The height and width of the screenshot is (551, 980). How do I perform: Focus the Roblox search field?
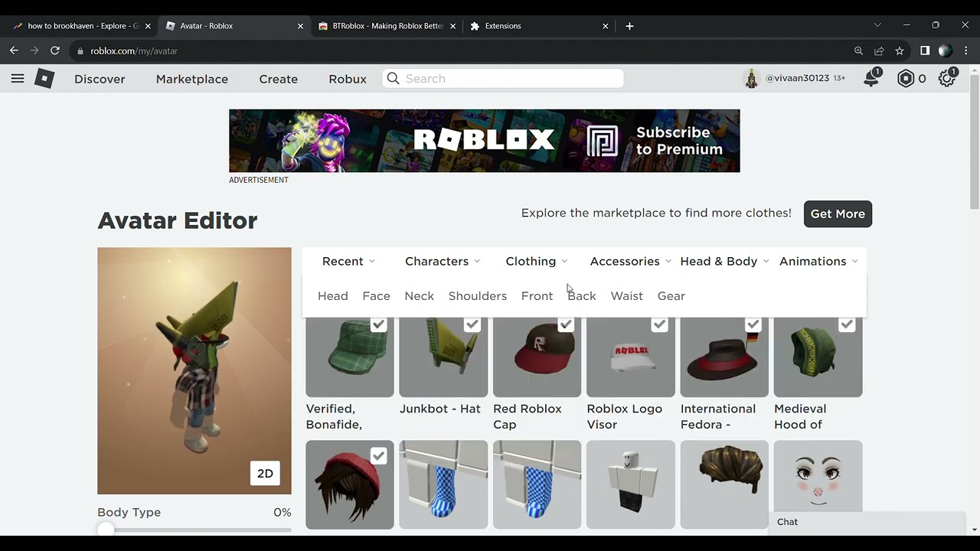coord(503,78)
